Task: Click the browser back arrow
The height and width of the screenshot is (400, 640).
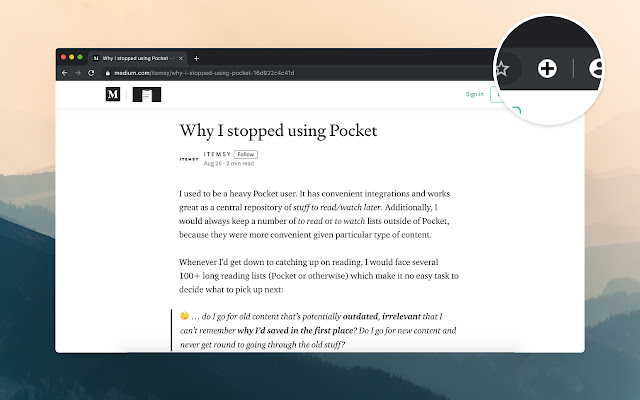Action: (x=64, y=73)
